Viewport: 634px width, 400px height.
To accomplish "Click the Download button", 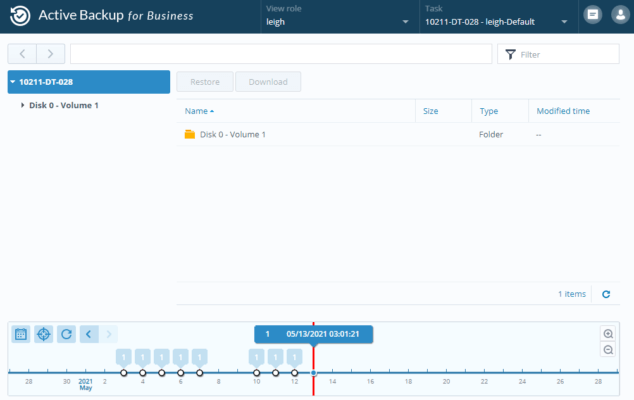I will [268, 82].
